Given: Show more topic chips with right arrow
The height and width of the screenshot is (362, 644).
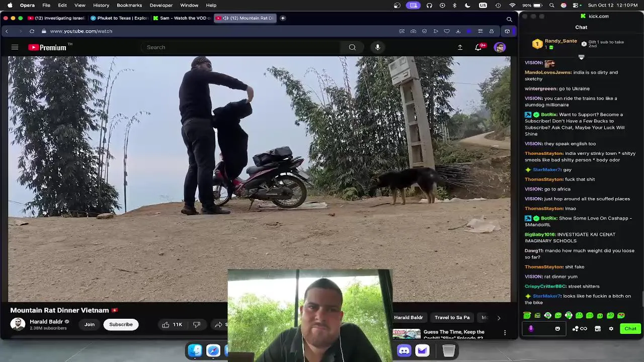Looking at the screenshot, I should coord(499,318).
